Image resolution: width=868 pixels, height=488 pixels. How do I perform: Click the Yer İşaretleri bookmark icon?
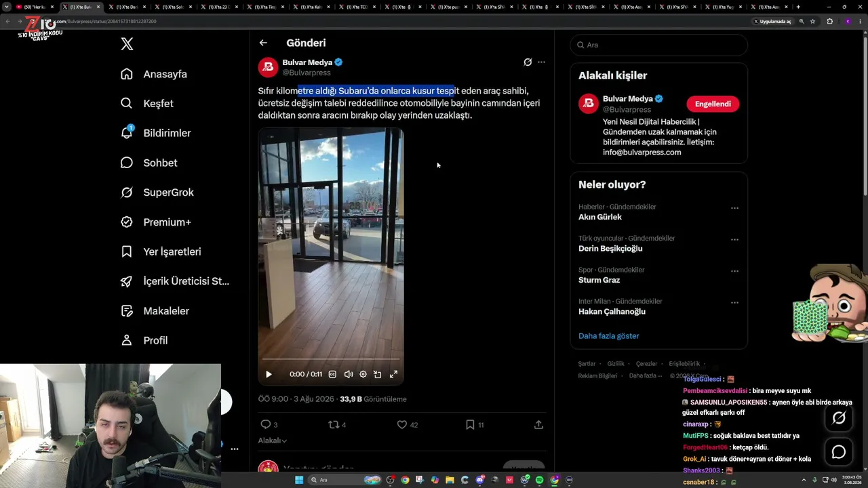click(127, 251)
